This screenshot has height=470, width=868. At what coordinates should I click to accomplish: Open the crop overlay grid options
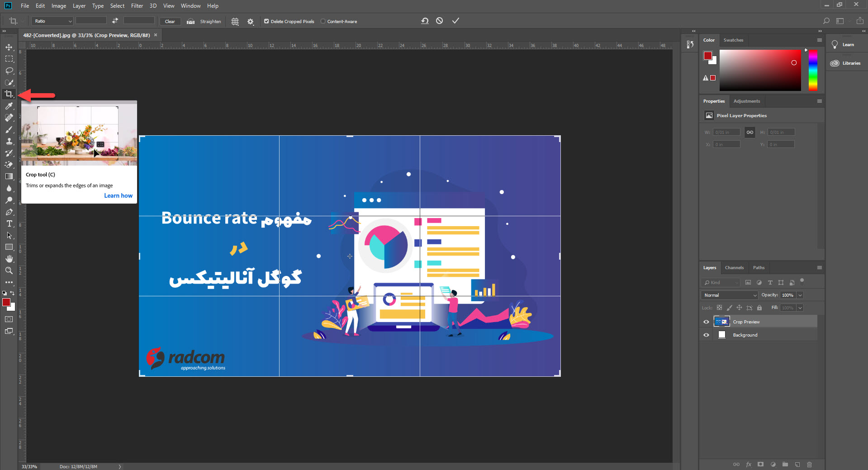point(235,21)
